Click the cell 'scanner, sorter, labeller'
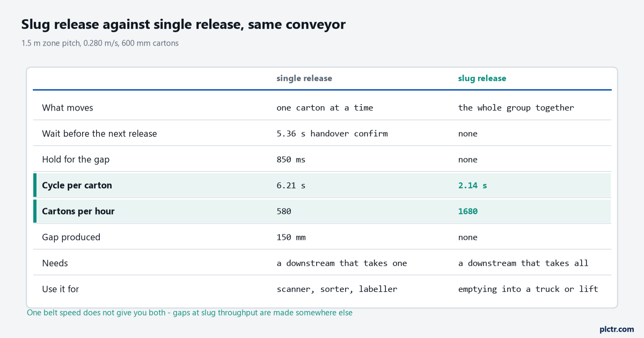Viewport: 644px width, 338px height. pyautogui.click(x=336, y=289)
